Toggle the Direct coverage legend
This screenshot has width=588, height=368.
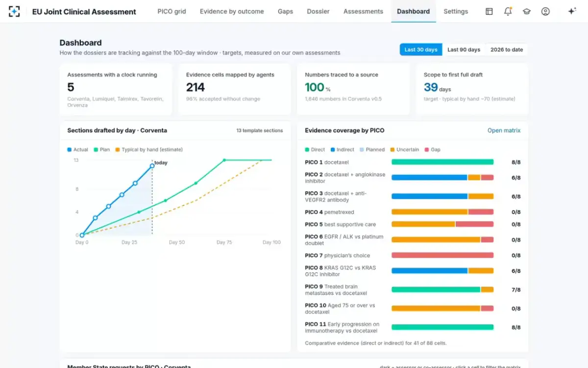(315, 150)
